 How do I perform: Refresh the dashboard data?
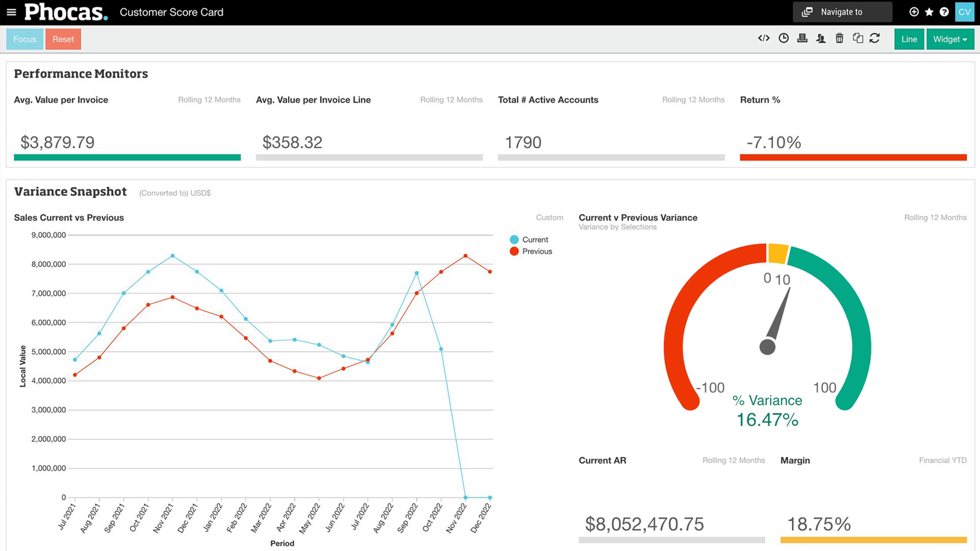pyautogui.click(x=875, y=38)
